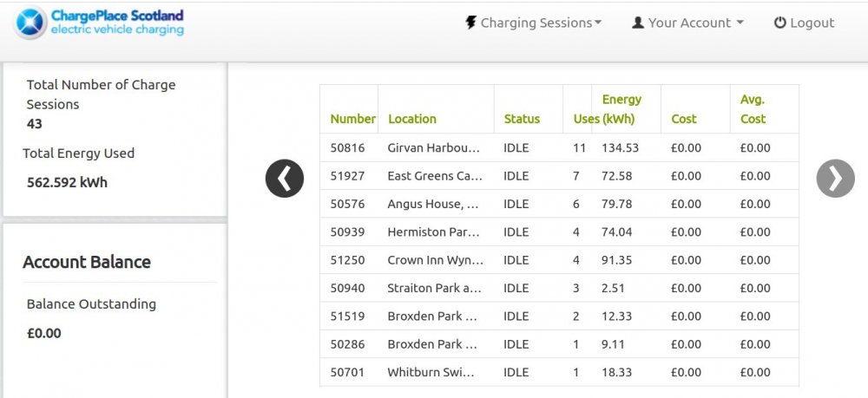This screenshot has width=868, height=398.
Task: Click energy value 12.33
Action: (x=616, y=316)
